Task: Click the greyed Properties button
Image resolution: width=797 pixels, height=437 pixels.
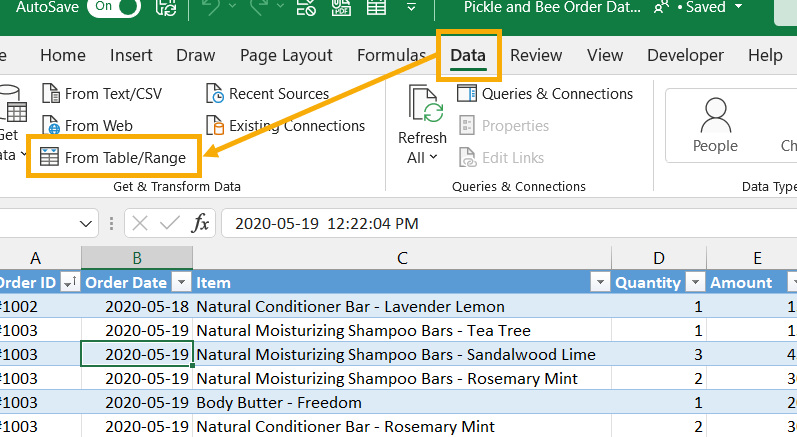Action: [504, 125]
